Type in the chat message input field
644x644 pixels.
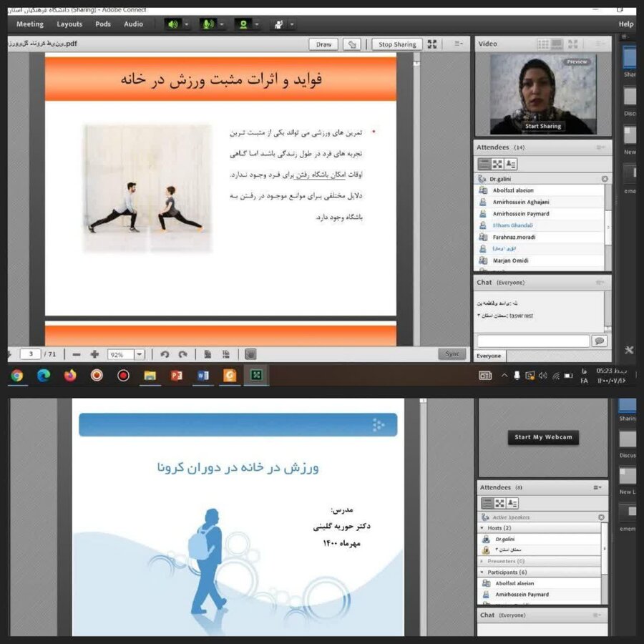pyautogui.click(x=533, y=341)
